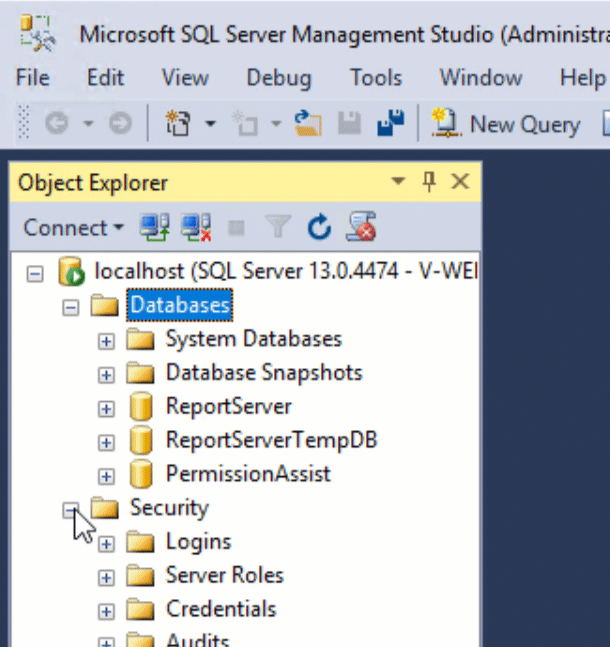610x647 pixels.
Task: Select the localhost SQL Server node
Action: click(286, 271)
